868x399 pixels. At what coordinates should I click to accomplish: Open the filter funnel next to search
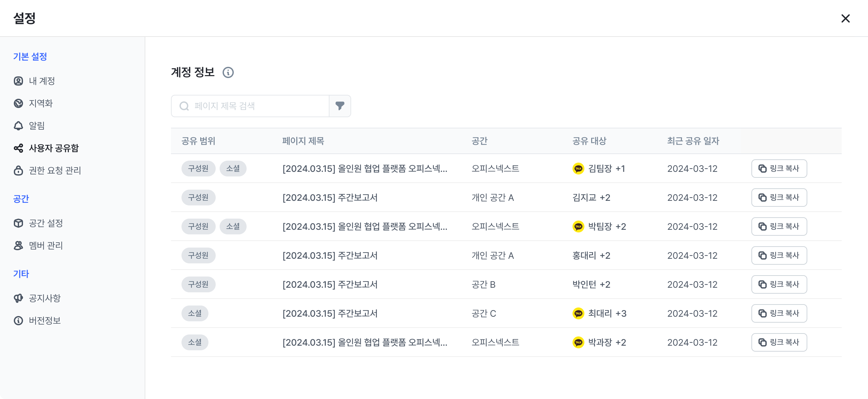pyautogui.click(x=340, y=106)
